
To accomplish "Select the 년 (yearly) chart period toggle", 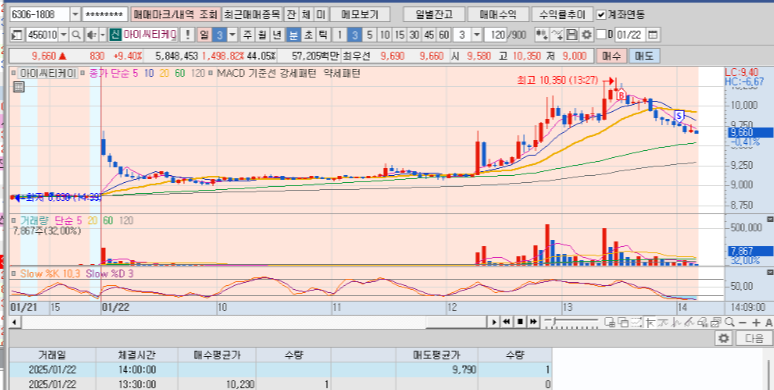I will point(277,35).
